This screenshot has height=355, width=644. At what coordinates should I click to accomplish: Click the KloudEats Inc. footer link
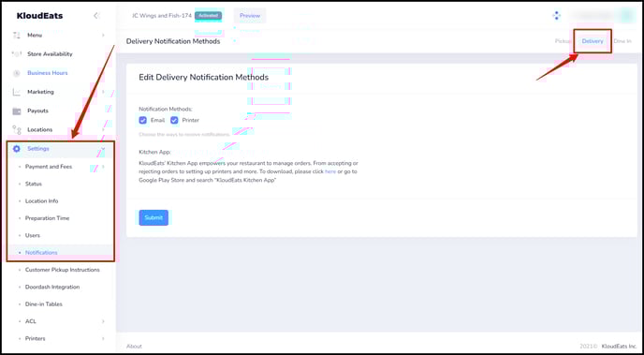point(619,347)
